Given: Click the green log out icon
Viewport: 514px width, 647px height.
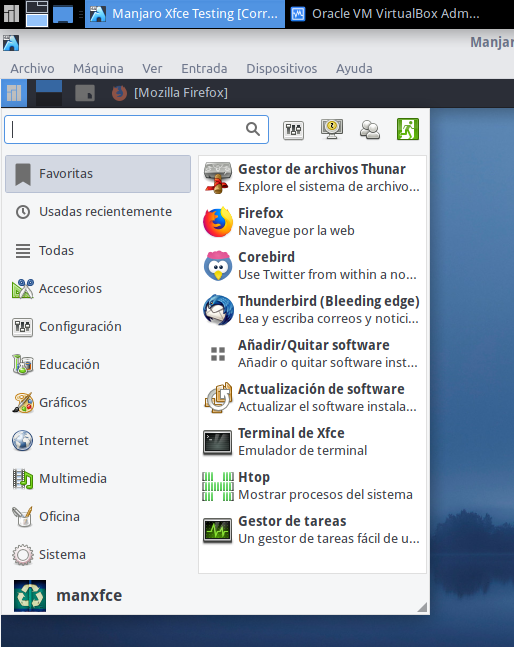Looking at the screenshot, I should 408,129.
